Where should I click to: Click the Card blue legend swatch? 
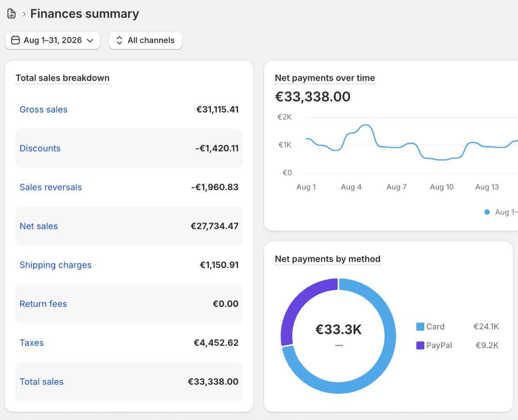(420, 327)
